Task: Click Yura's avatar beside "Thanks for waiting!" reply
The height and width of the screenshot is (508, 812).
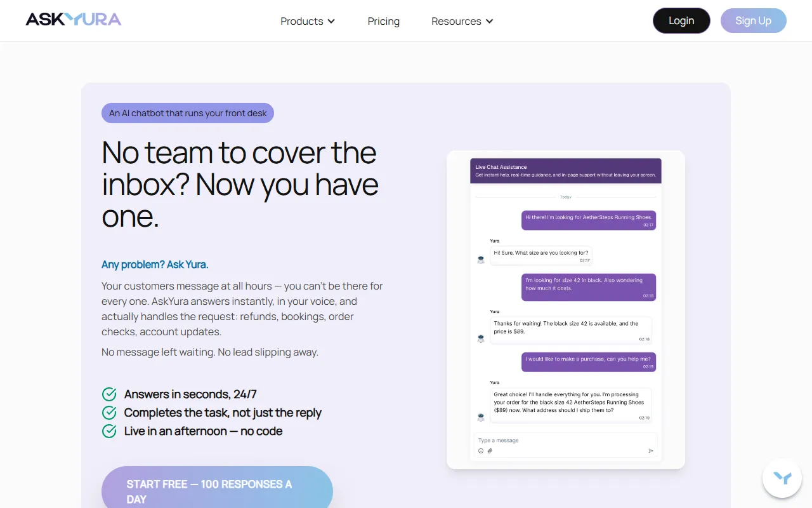Action: 481,338
